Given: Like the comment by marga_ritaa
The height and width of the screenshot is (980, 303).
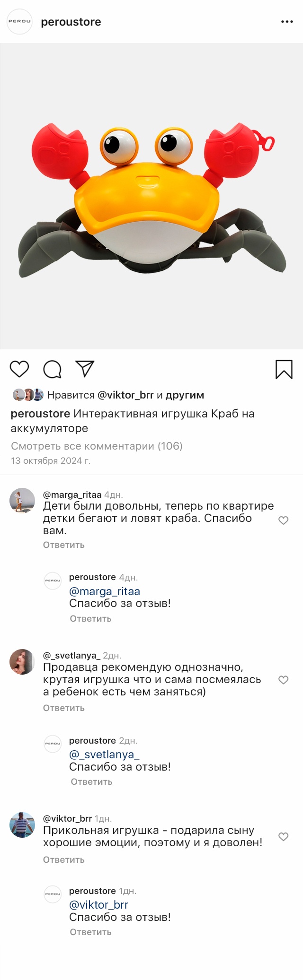Looking at the screenshot, I should [283, 520].
